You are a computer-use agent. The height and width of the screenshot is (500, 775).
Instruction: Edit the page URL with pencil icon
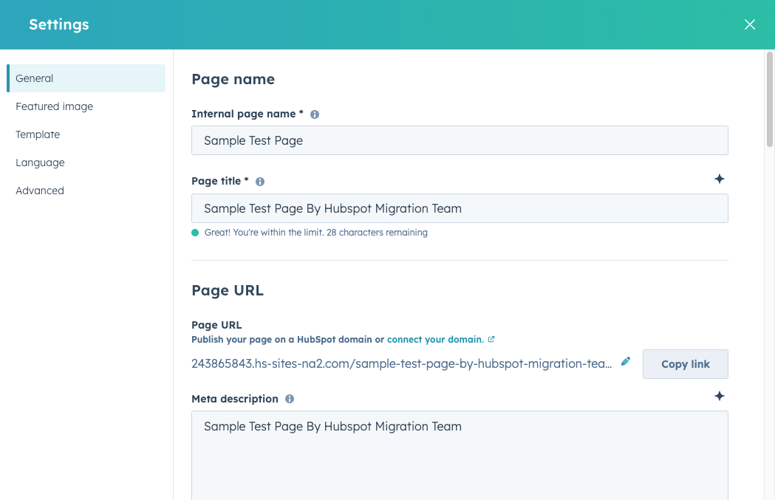coord(625,362)
